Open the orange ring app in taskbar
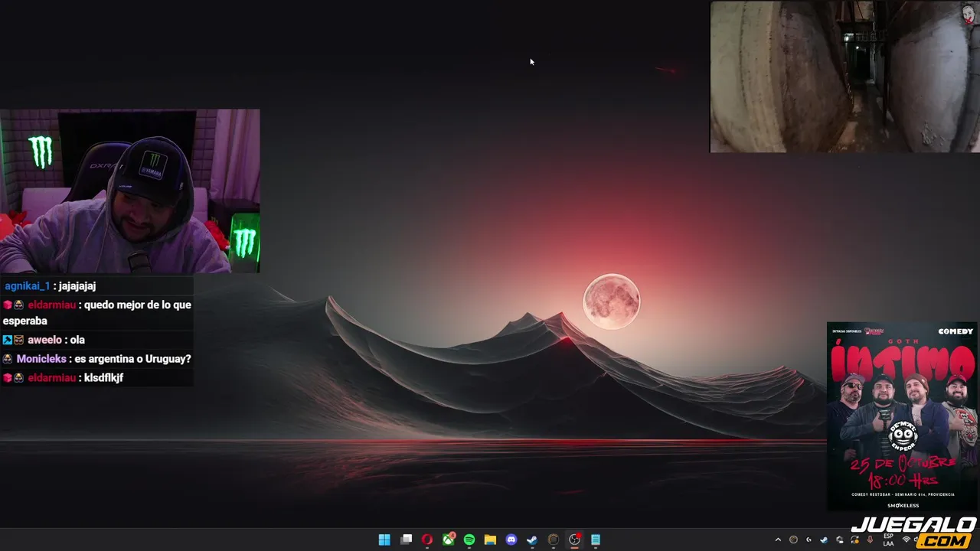Screen dimensions: 980x551 tap(554, 540)
